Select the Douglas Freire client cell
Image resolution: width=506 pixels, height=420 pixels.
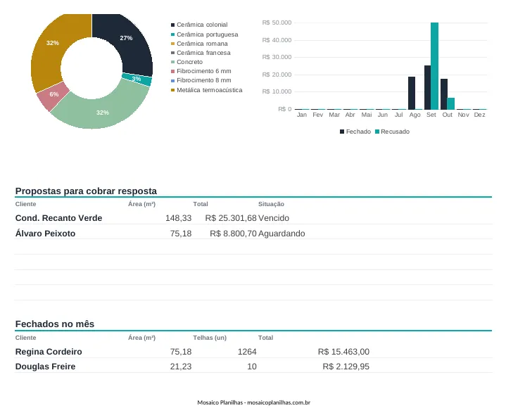45,367
